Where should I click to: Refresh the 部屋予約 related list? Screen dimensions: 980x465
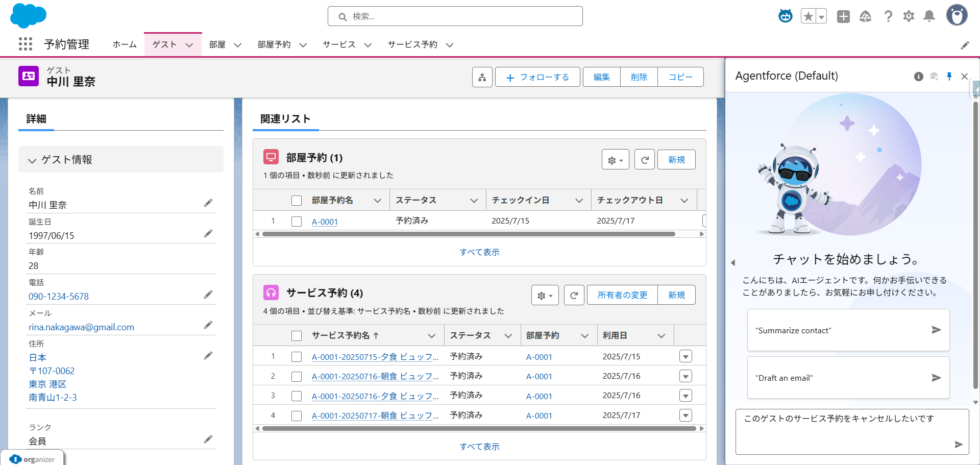(x=644, y=159)
